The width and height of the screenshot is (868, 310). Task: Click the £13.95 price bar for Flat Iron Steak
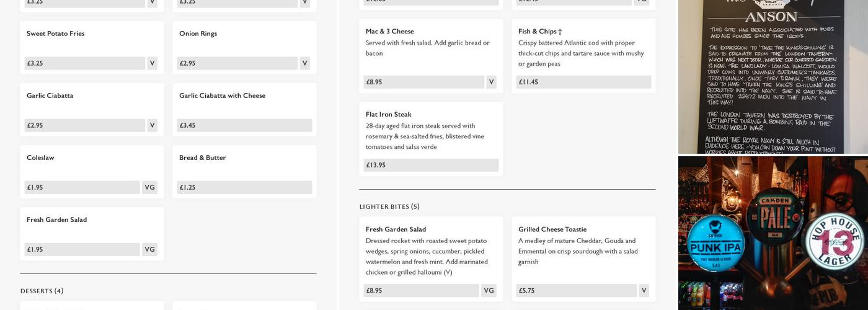coord(430,165)
